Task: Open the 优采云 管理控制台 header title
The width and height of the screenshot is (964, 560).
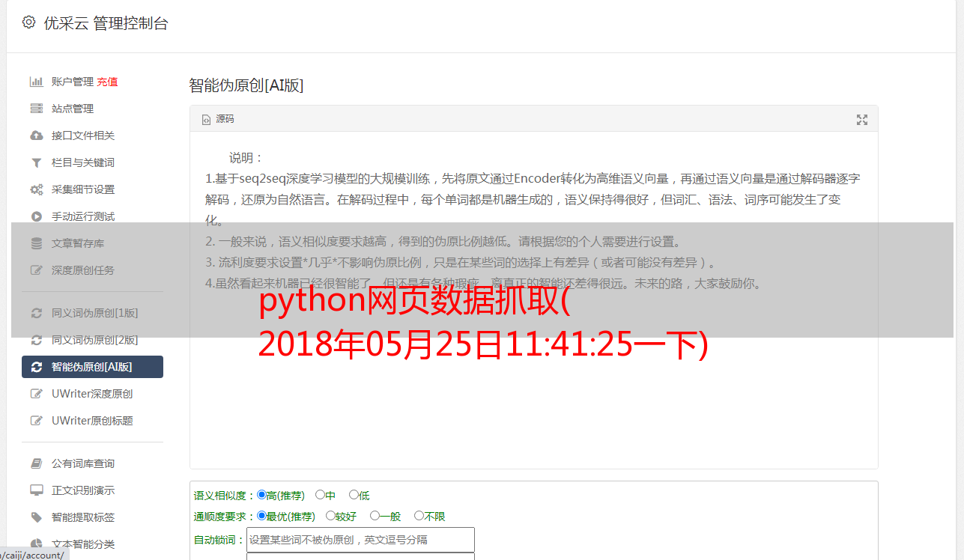Action: [x=106, y=23]
